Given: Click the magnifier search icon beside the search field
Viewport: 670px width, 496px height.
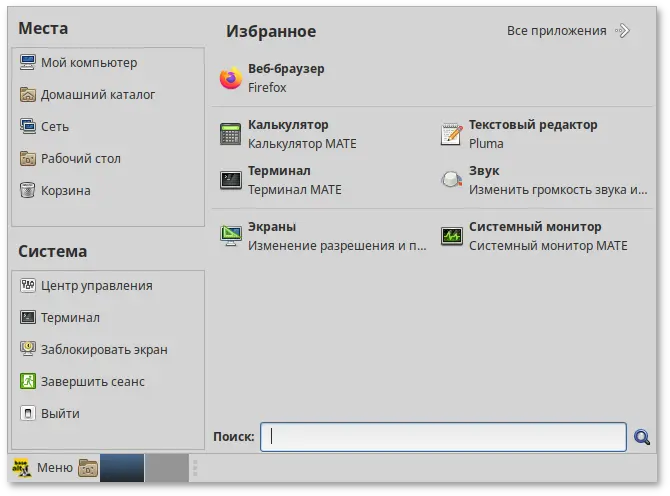Looking at the screenshot, I should [x=642, y=437].
